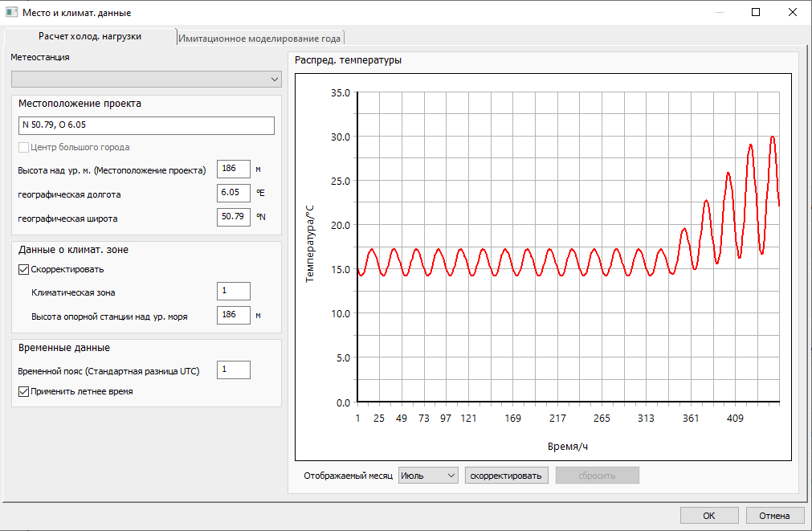Viewport: 812px width, 531px height.
Task: Check the Центр большого города box
Action: pyautogui.click(x=23, y=147)
